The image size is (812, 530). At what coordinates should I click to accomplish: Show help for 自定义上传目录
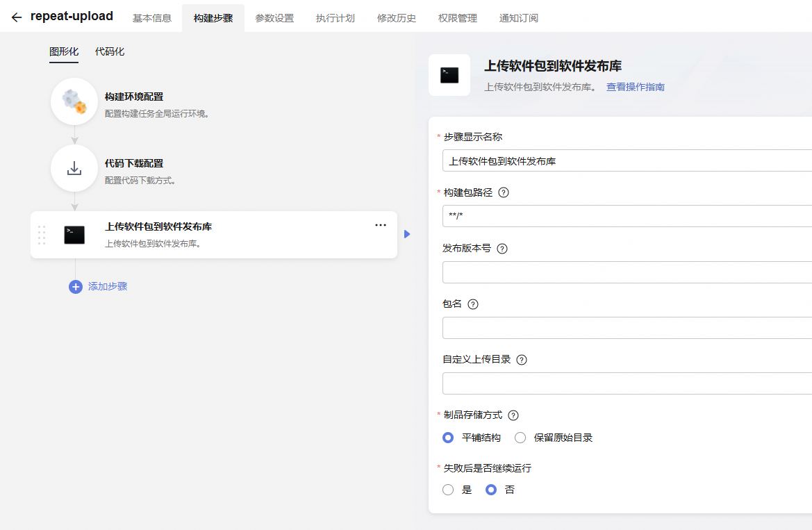pyautogui.click(x=522, y=360)
